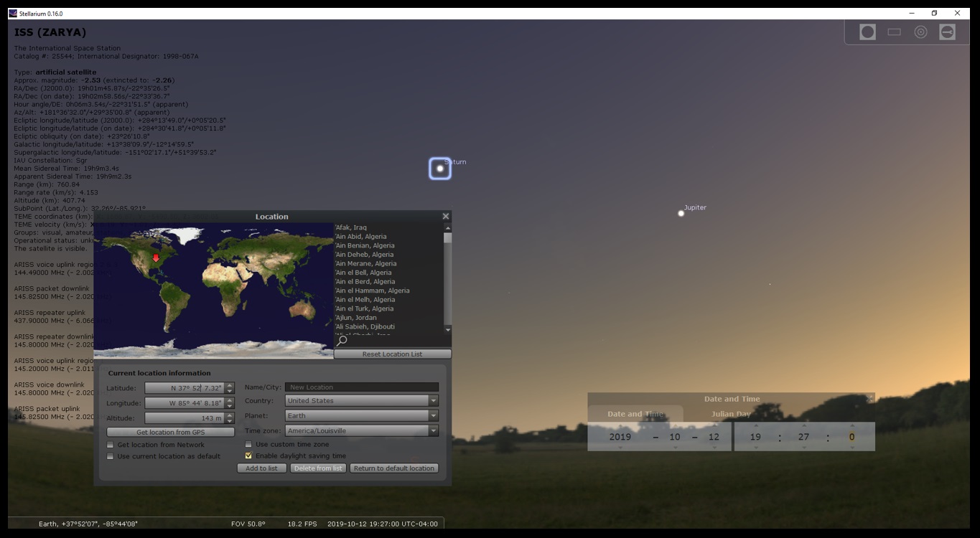
Task: Increment the seconds with arrow above 0
Action: [x=852, y=426]
